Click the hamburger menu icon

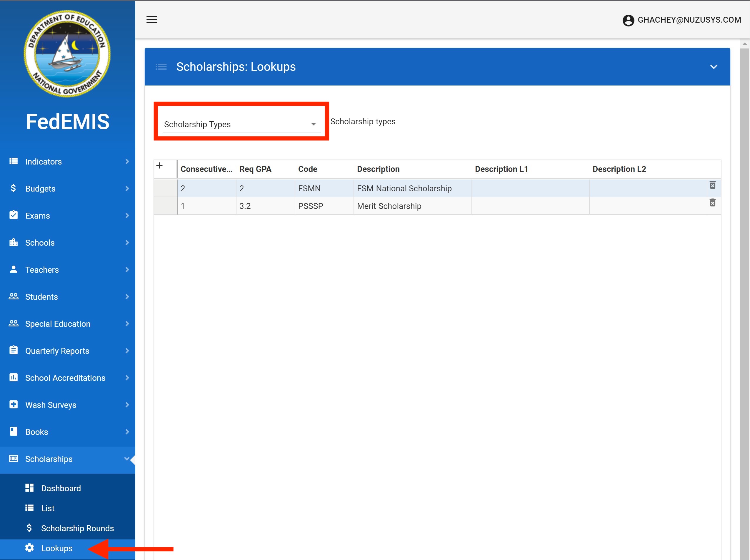click(x=151, y=20)
